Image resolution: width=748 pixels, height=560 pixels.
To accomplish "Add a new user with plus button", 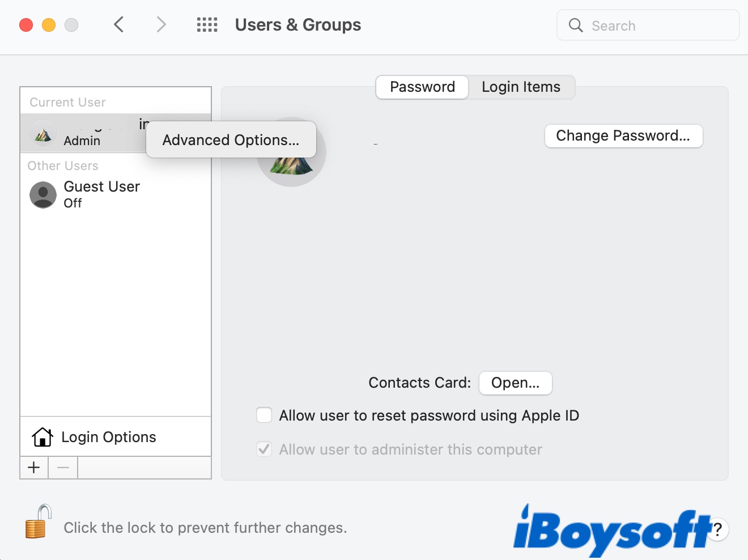I will coord(34,468).
